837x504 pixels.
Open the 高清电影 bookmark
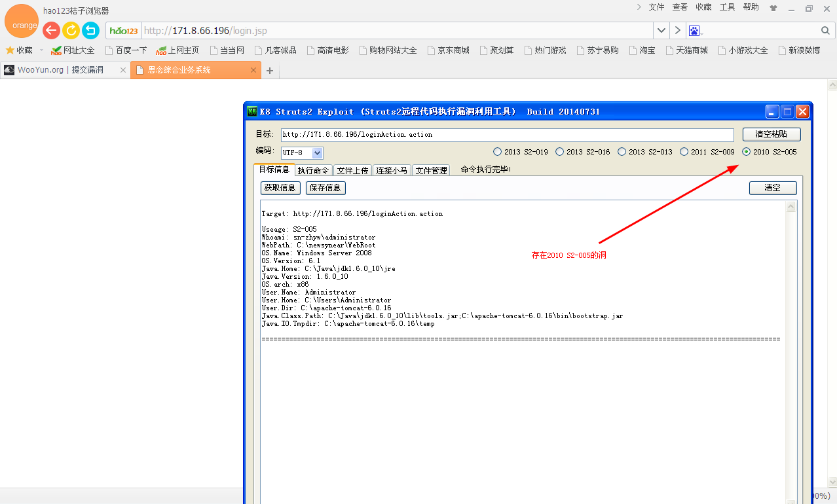(x=327, y=50)
